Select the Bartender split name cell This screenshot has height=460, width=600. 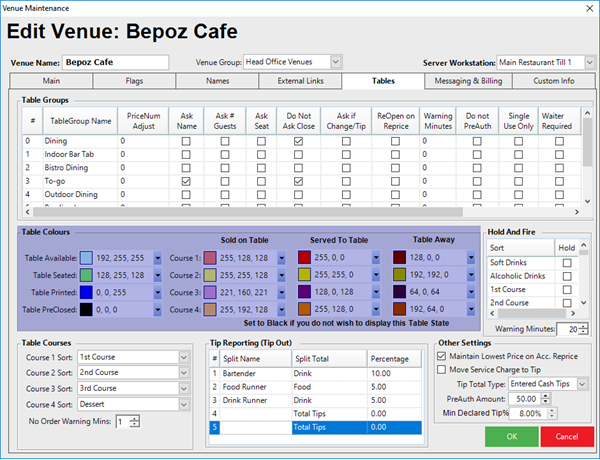[x=256, y=374]
